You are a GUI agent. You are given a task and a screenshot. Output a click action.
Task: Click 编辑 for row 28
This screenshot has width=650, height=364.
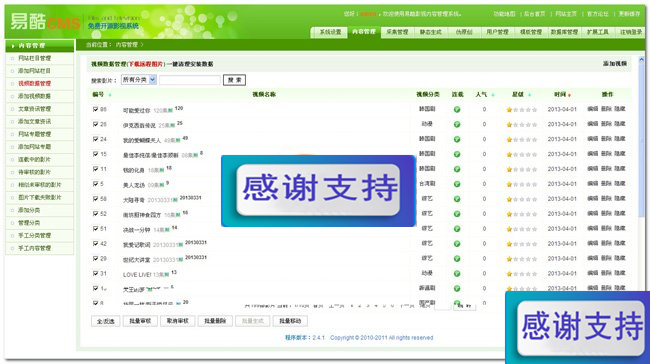(x=593, y=124)
